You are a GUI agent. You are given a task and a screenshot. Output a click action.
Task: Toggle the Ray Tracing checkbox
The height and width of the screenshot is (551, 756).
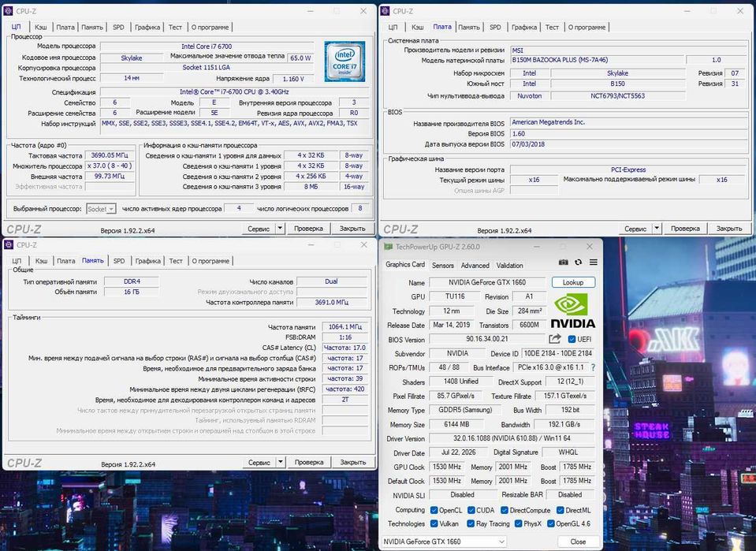471,523
